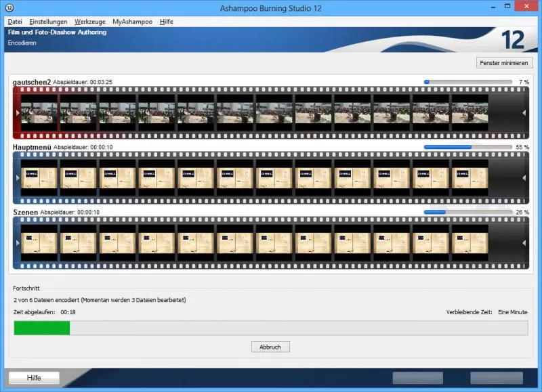Select last frame thumbnail in Szenen strip
Image resolution: width=542 pixels, height=392 pixels.
pos(470,243)
